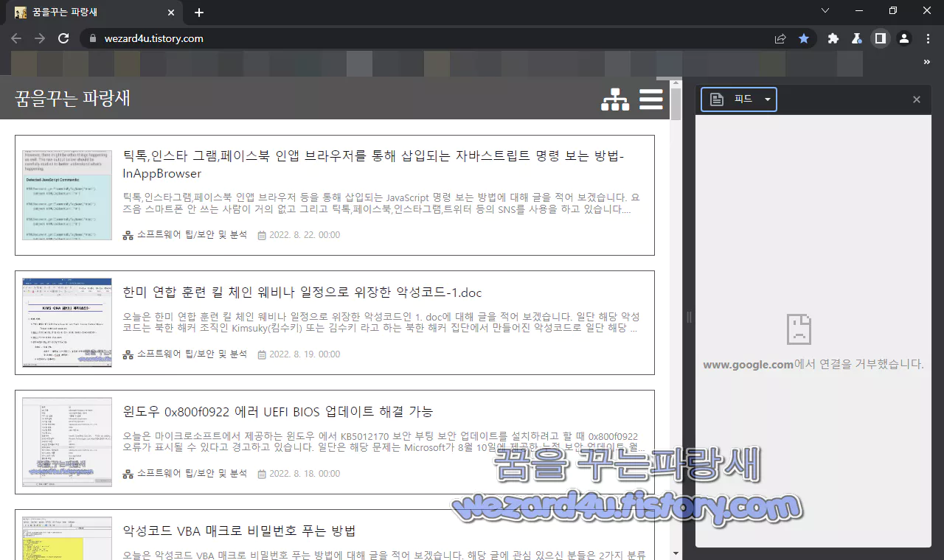Viewport: 944px width, 560px height.
Task: Open the 윈도우 0x800f0922 에러 post title
Action: pos(278,412)
